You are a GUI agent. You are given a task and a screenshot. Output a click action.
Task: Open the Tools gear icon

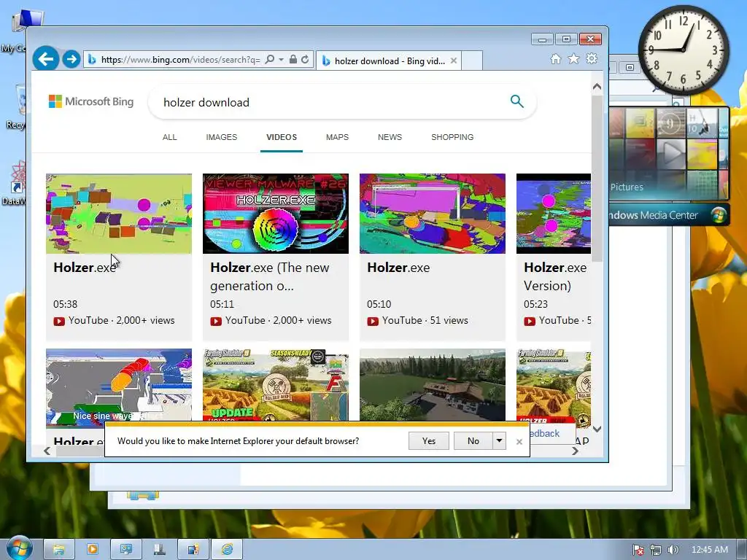592,58
